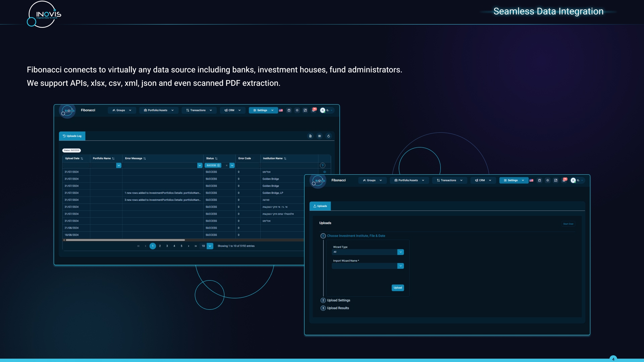Expand the Import Wizard Name dropdown
The width and height of the screenshot is (644, 362).
point(400,266)
